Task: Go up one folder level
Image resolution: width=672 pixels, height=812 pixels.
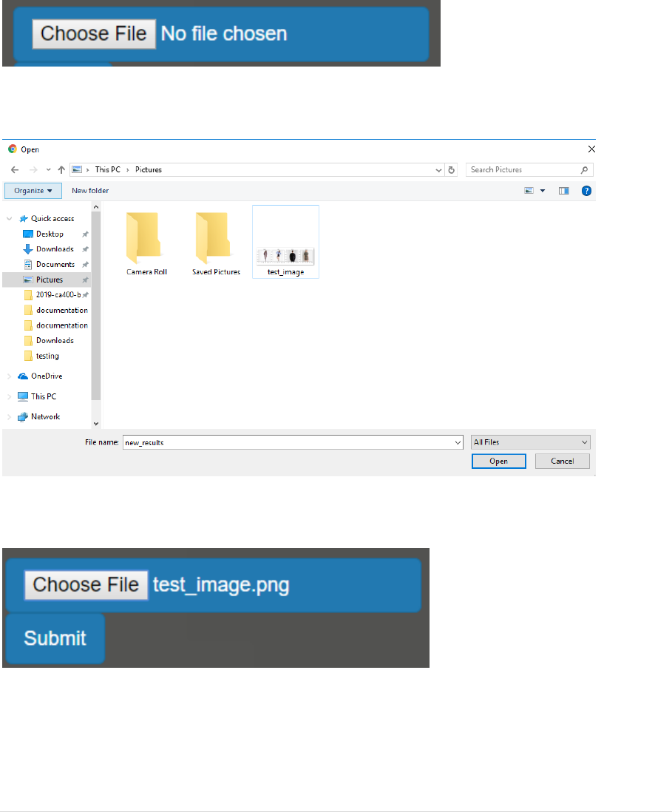Action: [x=61, y=170]
